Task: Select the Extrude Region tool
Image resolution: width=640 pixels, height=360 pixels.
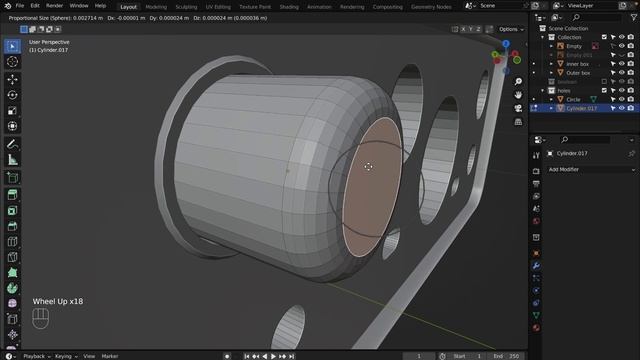Action: click(12, 195)
